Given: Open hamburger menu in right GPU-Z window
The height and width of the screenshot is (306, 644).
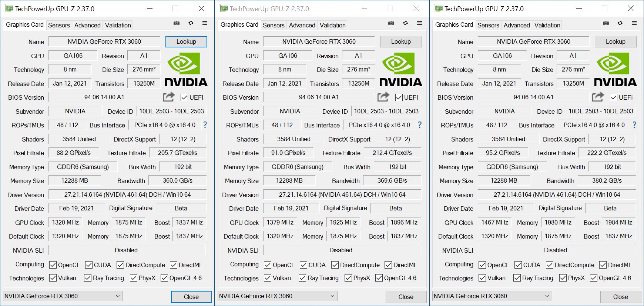Looking at the screenshot, I should point(634,23).
